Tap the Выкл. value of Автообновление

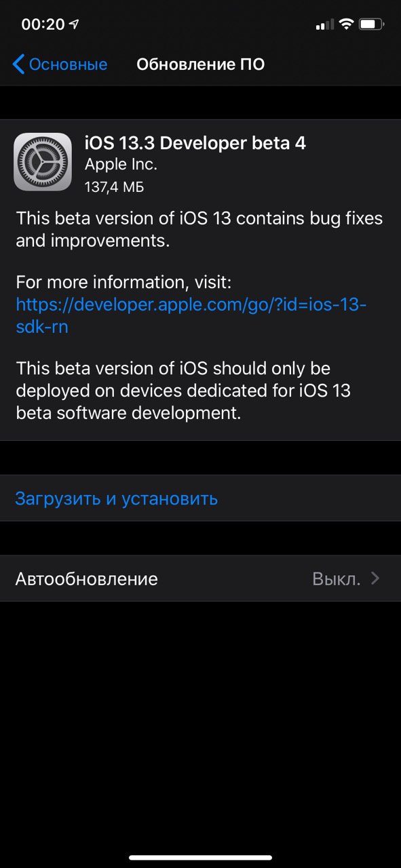[x=336, y=578]
